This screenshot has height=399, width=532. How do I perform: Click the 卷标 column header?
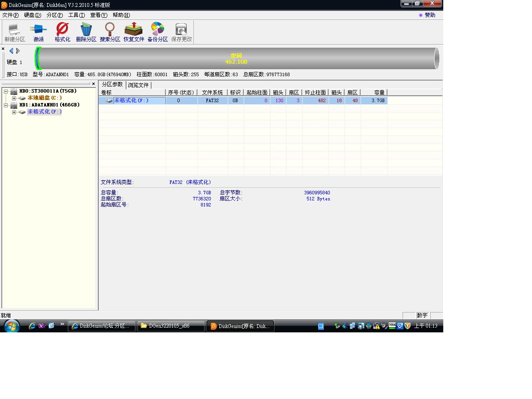point(132,93)
